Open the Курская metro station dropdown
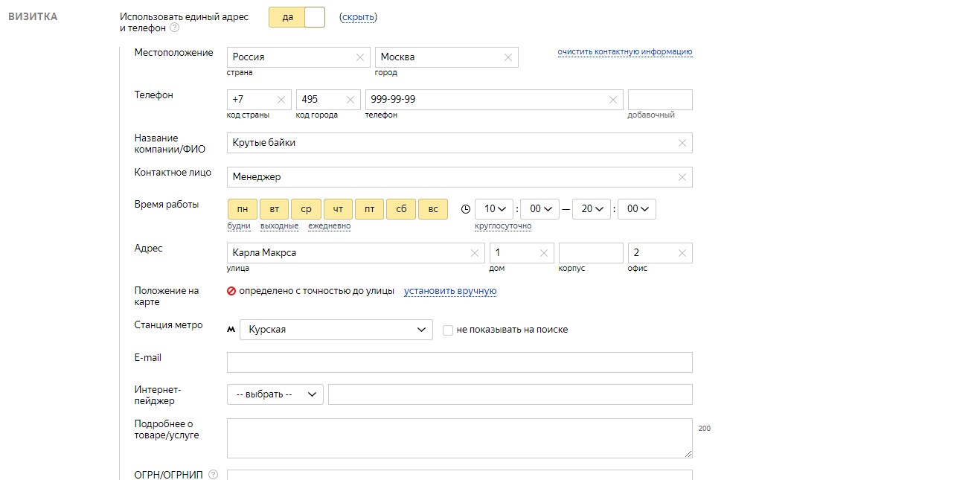This screenshot has width=980, height=480. point(336,330)
